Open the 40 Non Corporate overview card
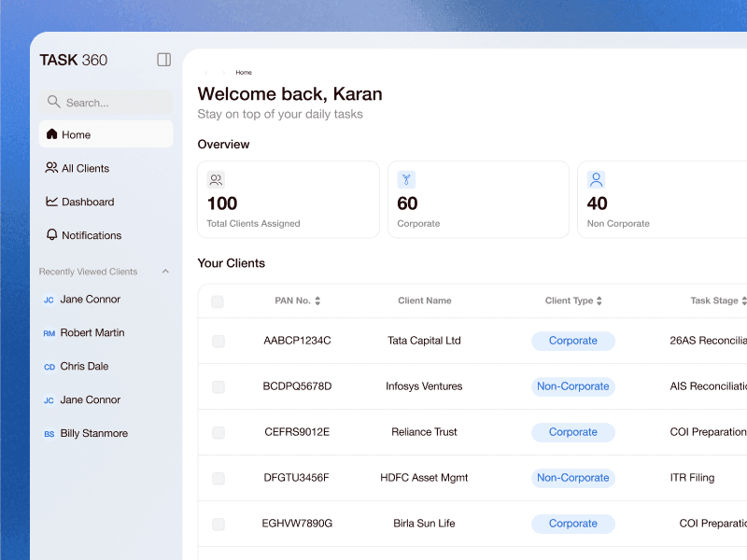The image size is (747, 560). pos(662,200)
